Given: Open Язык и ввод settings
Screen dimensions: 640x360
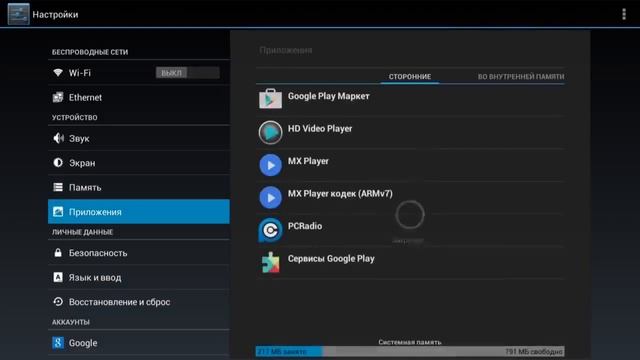Looking at the screenshot, I should point(139,278).
